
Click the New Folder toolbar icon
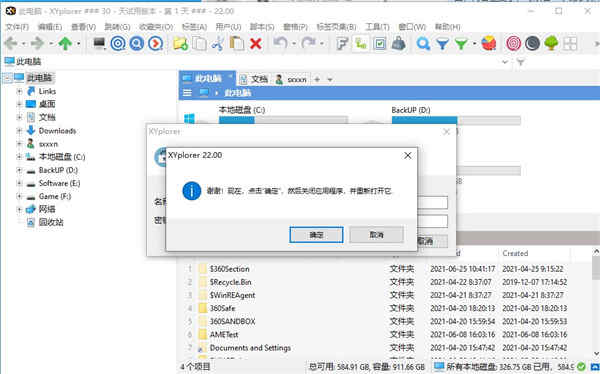180,44
